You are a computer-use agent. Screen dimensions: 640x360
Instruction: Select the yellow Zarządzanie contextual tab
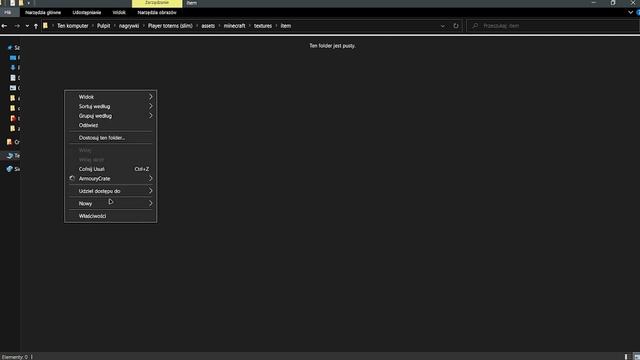coord(157,3)
